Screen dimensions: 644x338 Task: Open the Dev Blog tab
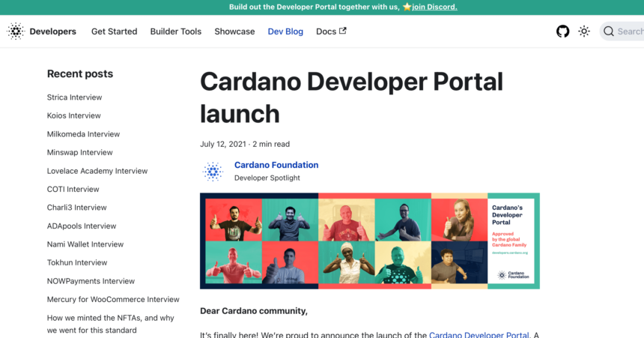[285, 31]
